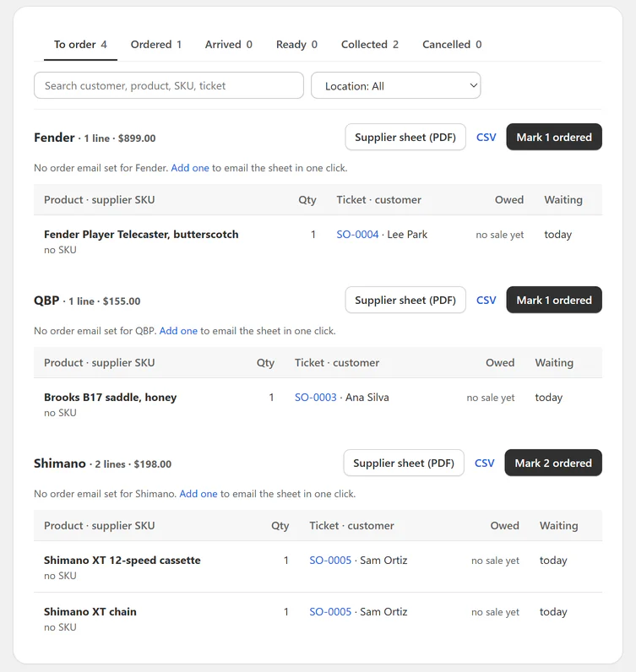The width and height of the screenshot is (636, 672).
Task: Click 'Product · supplier SKU' header in Fender table
Action: tap(100, 200)
